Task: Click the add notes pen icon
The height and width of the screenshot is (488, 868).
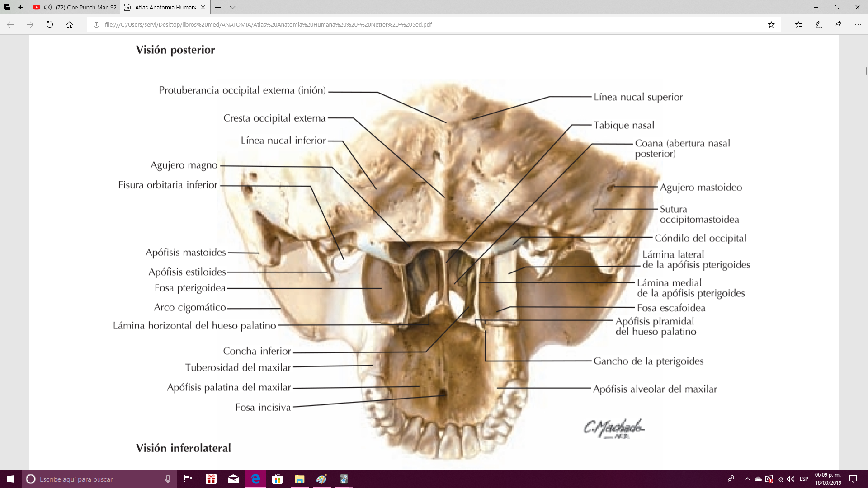Action: tap(818, 24)
